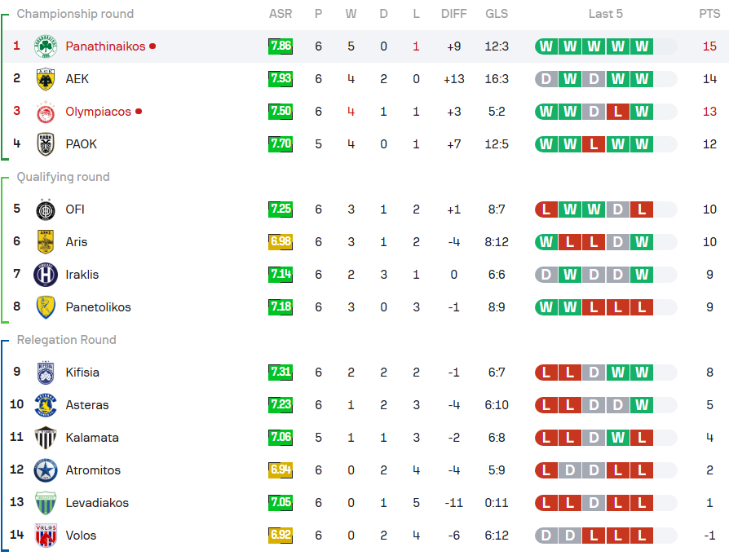The height and width of the screenshot is (560, 729).
Task: Click the Panetolikos club crest
Action: coord(46,307)
